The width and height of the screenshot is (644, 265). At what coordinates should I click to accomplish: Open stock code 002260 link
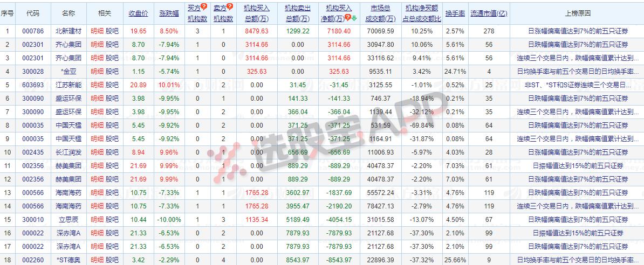click(33, 260)
